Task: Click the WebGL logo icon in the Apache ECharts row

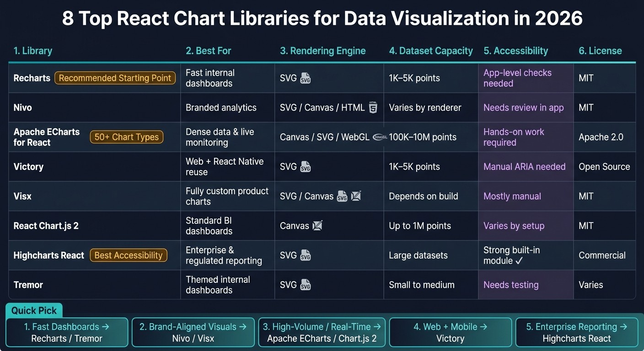Action: (x=380, y=137)
